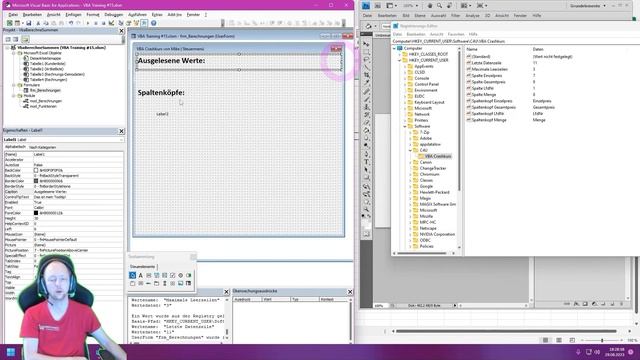Click the Save icon in VBA toolbar
640x360 pixels.
[x=29, y=23]
